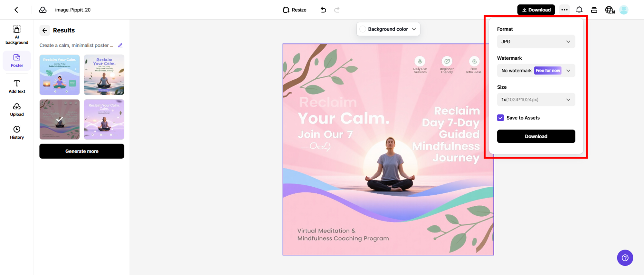Choose the Add text tool
The image size is (644, 275).
click(x=17, y=86)
